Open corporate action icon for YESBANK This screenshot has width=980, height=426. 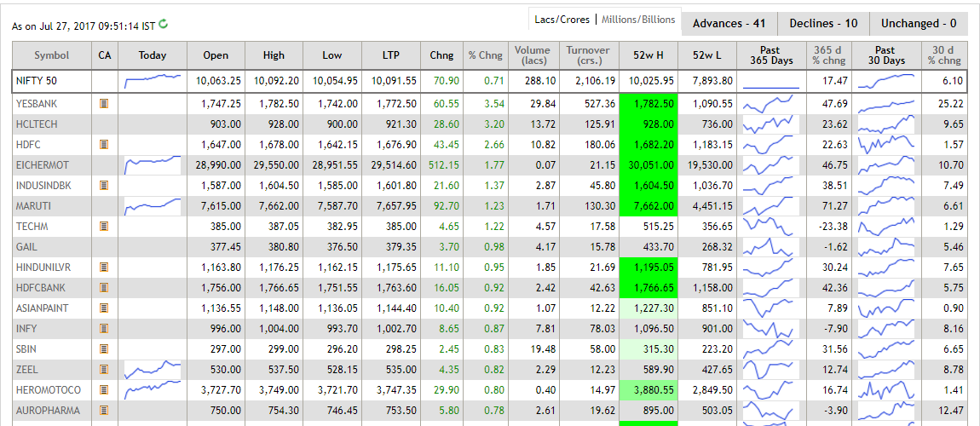click(x=104, y=104)
